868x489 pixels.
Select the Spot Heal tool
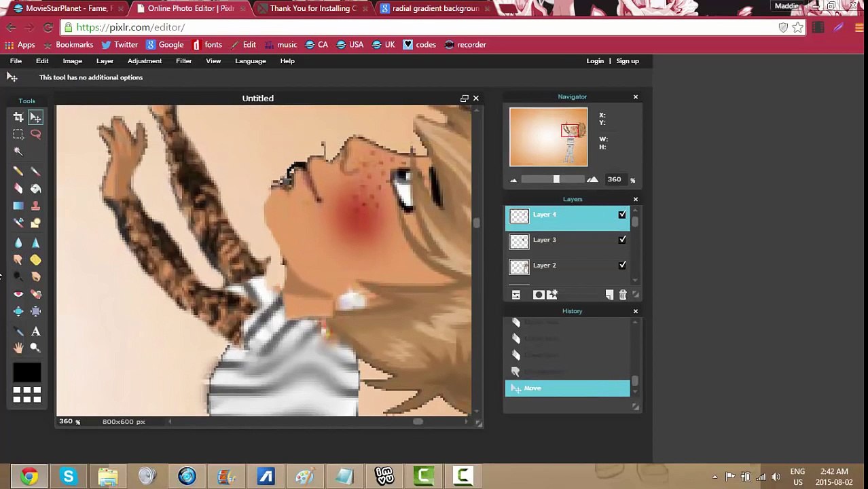pyautogui.click(x=35, y=294)
